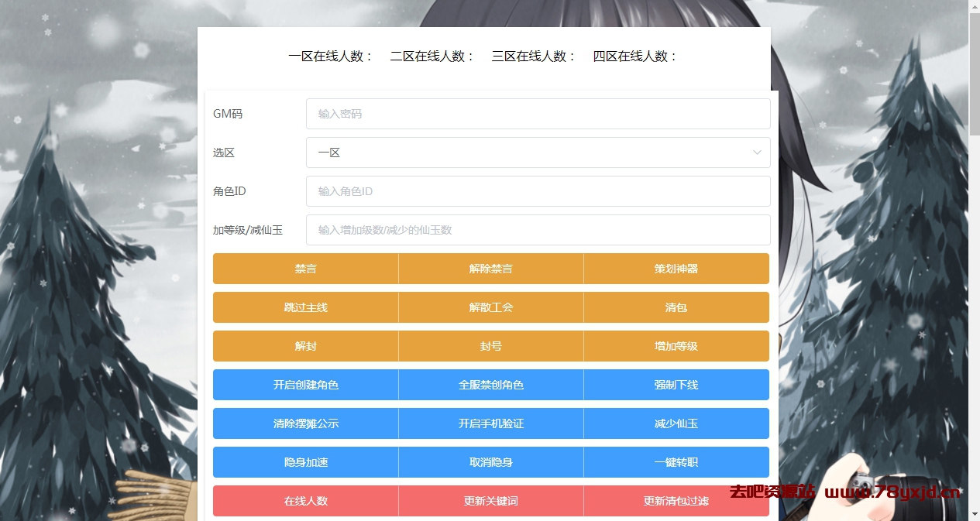Click the 增加等级 button
Image resolution: width=980 pixels, height=521 pixels.
pyautogui.click(x=676, y=346)
